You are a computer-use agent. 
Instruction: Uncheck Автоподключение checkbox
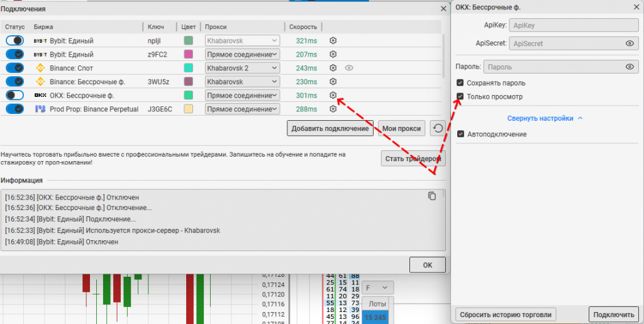(x=461, y=134)
